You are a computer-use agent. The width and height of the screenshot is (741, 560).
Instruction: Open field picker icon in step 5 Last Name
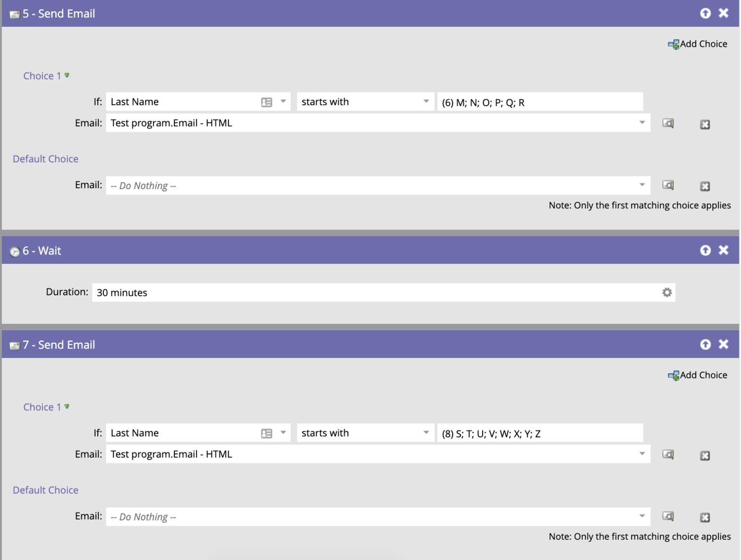tap(267, 102)
